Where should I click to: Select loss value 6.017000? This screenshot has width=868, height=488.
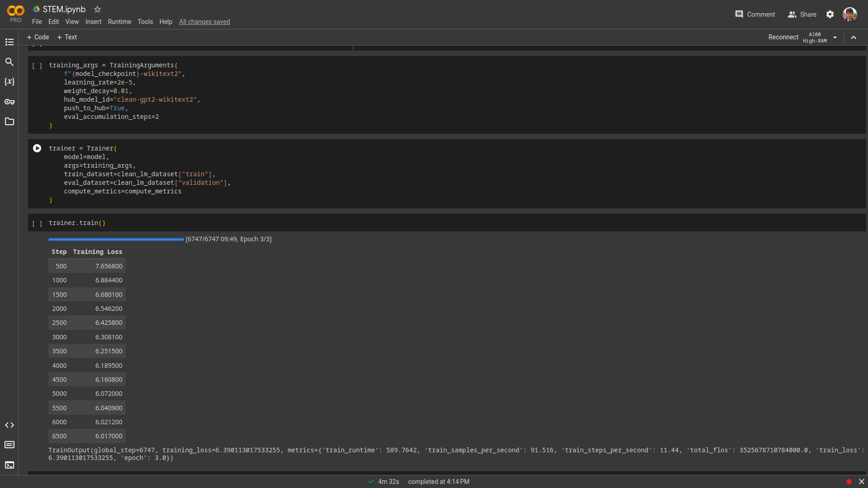pos(109,436)
